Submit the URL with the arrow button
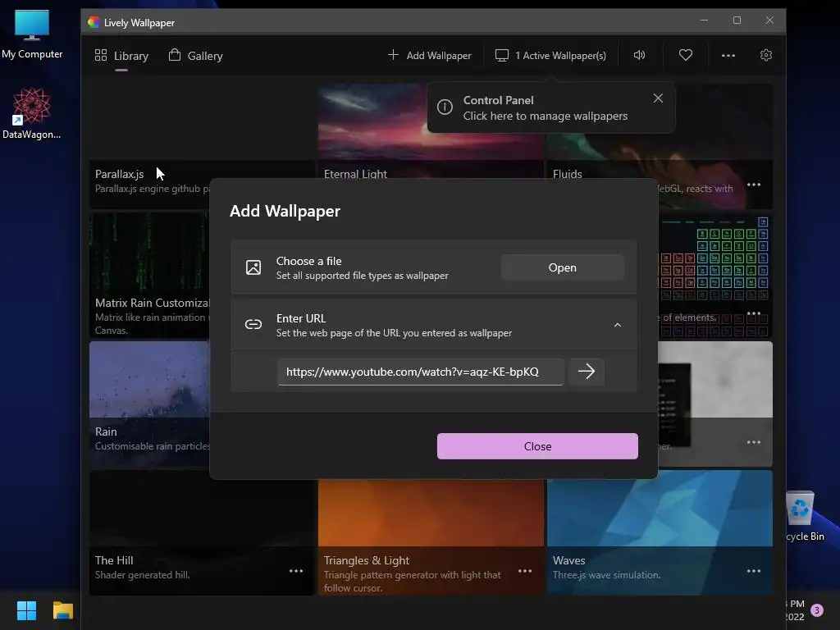This screenshot has width=840, height=630. coord(587,372)
